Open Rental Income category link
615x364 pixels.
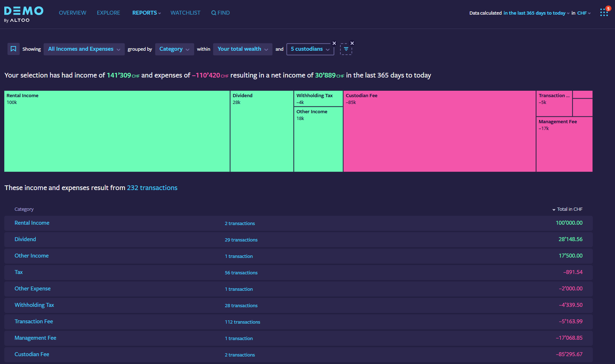(32, 223)
